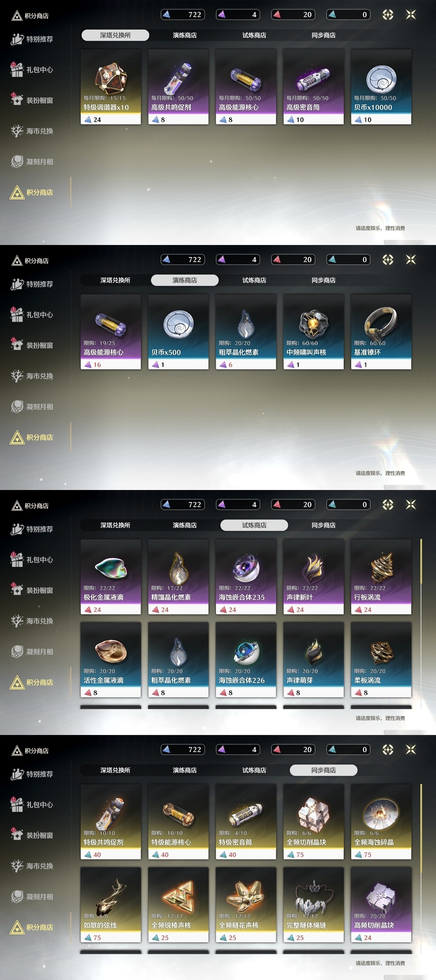Buy the 特级能源核心 item for 40
Image resolution: width=436 pixels, height=980 pixels.
[178, 822]
